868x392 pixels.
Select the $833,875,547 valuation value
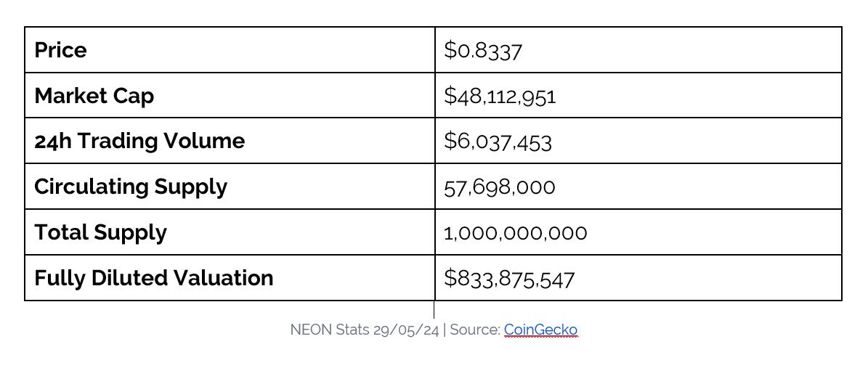click(509, 278)
